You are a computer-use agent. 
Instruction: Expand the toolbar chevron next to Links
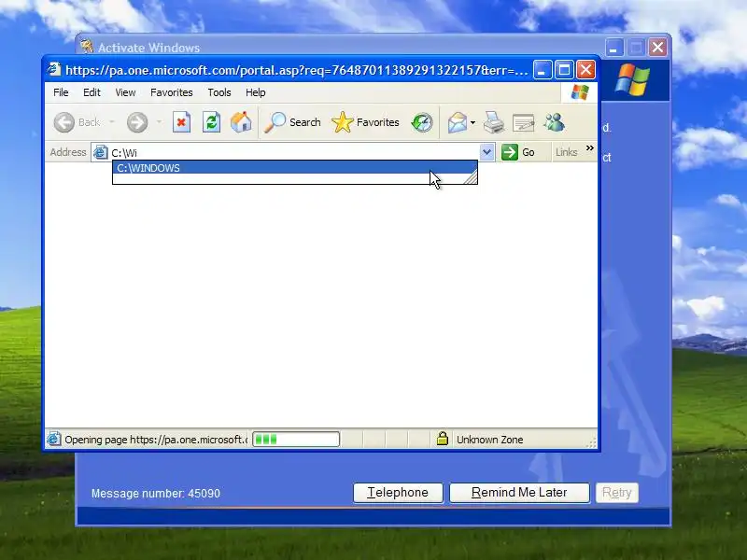[x=590, y=148]
